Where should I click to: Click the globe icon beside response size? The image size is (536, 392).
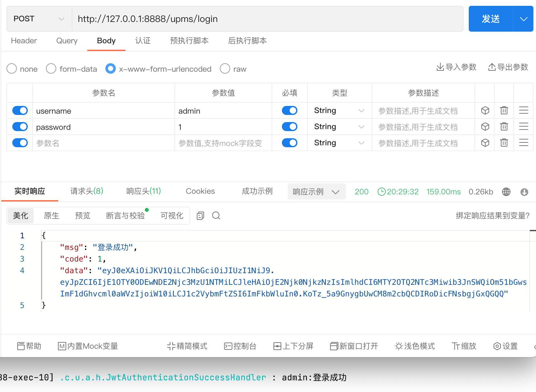pyautogui.click(x=506, y=192)
